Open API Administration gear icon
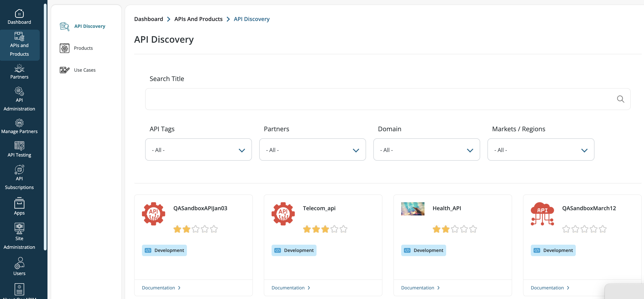The height and width of the screenshot is (299, 644). pyautogui.click(x=19, y=91)
